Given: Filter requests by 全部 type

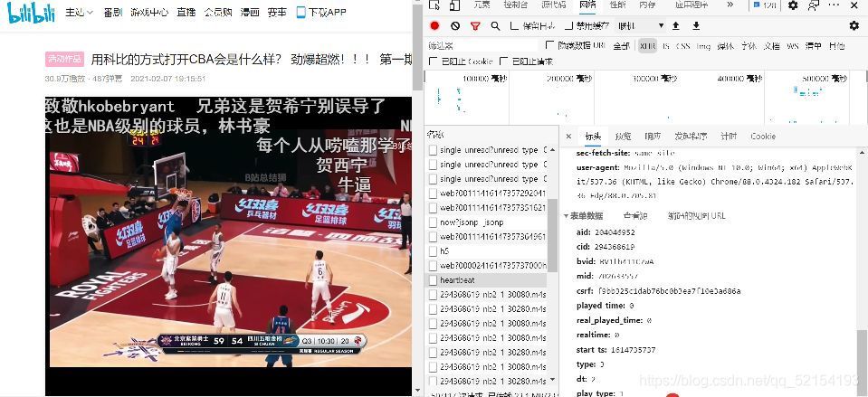Looking at the screenshot, I should [621, 46].
